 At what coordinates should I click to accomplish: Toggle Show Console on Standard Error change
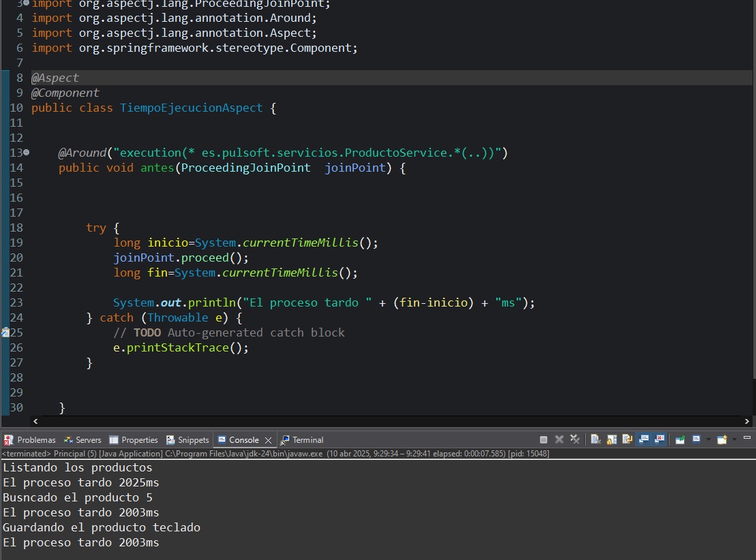[x=659, y=440]
